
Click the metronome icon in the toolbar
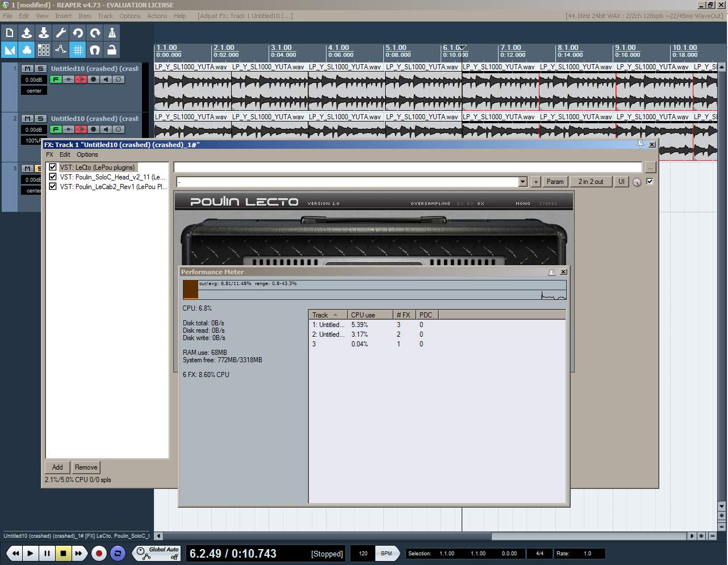point(112,34)
